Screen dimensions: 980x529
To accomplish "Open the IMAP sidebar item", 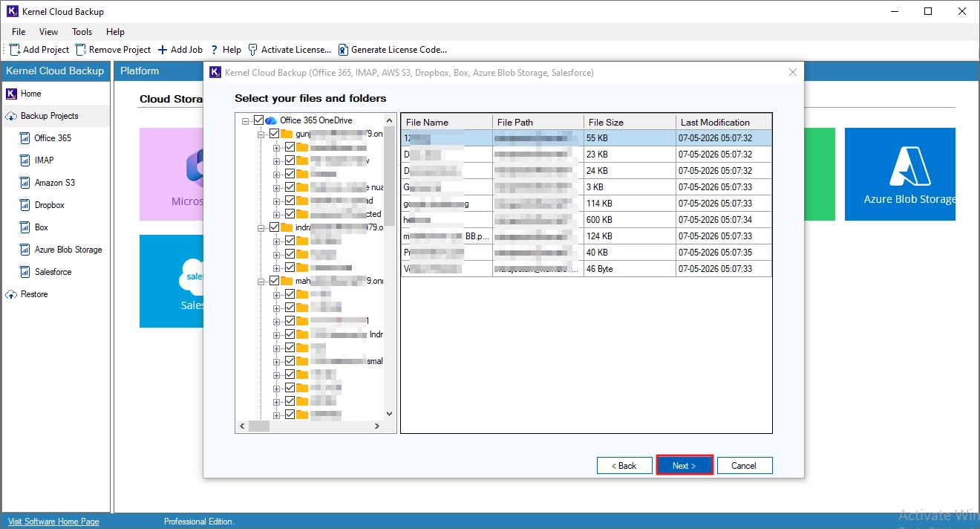I will [44, 160].
